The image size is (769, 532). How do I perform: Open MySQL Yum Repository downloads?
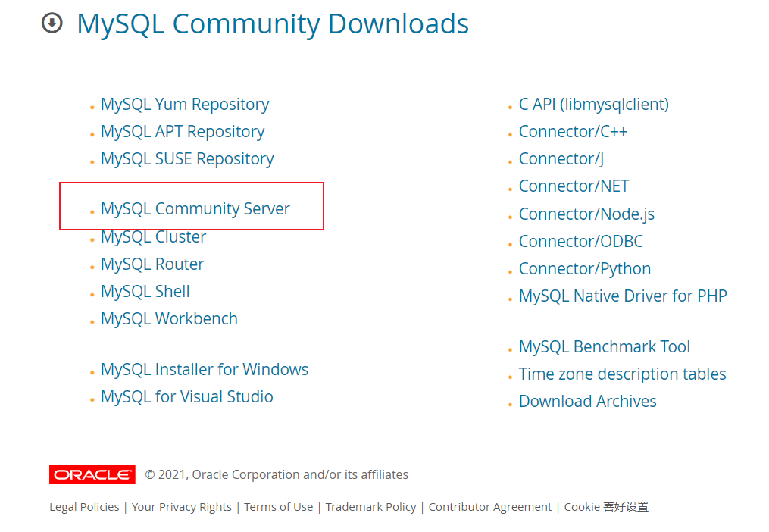pyautogui.click(x=184, y=104)
